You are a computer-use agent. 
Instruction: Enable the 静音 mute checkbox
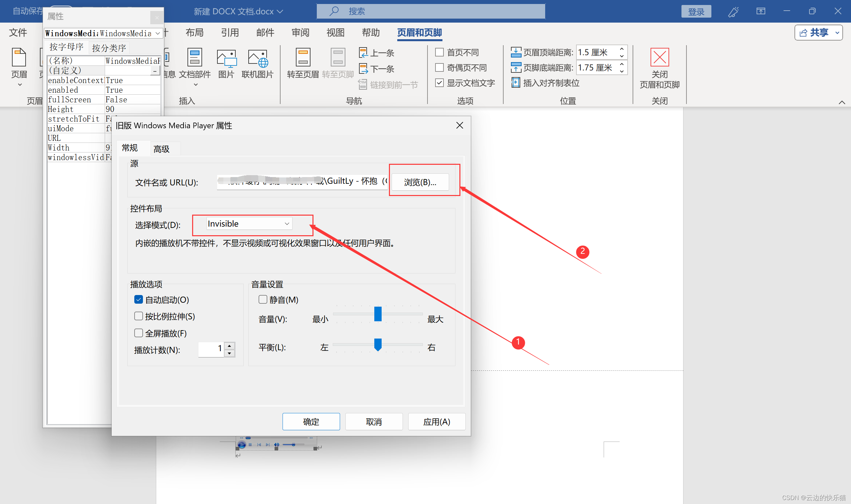point(263,300)
